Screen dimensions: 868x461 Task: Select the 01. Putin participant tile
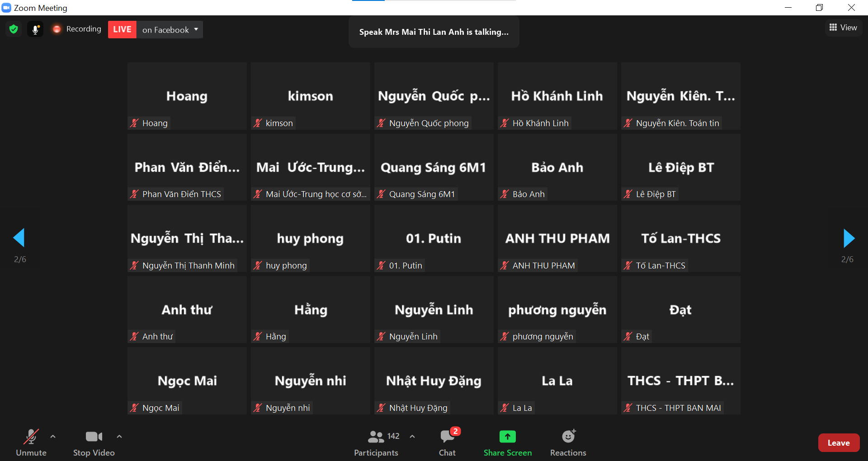click(434, 238)
